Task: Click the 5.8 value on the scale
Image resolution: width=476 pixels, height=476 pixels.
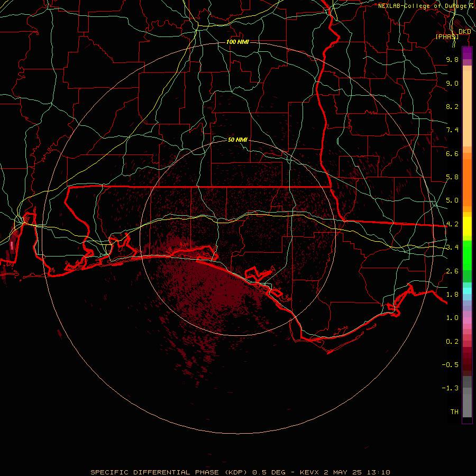Action: click(452, 177)
